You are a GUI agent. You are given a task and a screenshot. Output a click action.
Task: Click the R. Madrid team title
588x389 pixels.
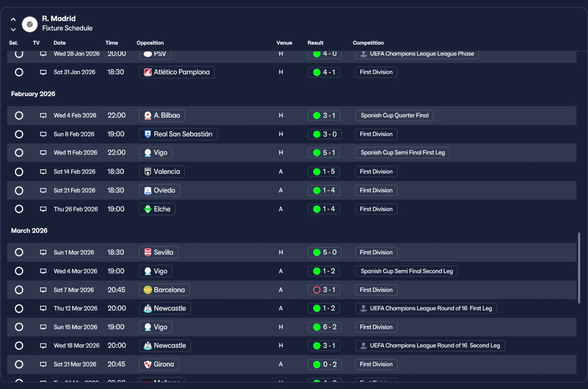point(59,19)
